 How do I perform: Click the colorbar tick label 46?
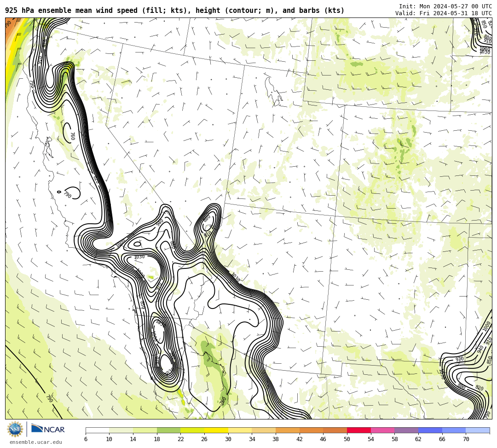[323, 439]
